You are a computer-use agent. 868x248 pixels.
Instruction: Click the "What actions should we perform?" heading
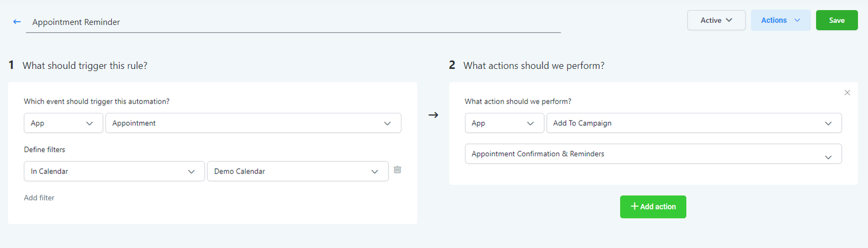(533, 66)
